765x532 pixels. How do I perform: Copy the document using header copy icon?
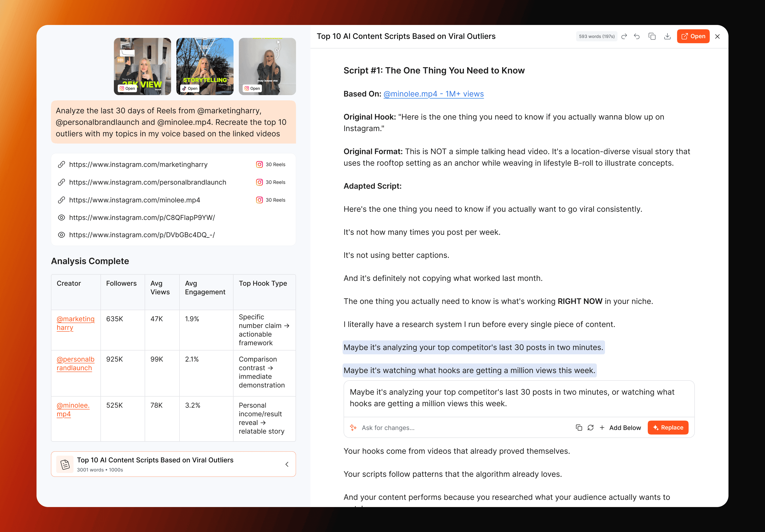point(652,36)
